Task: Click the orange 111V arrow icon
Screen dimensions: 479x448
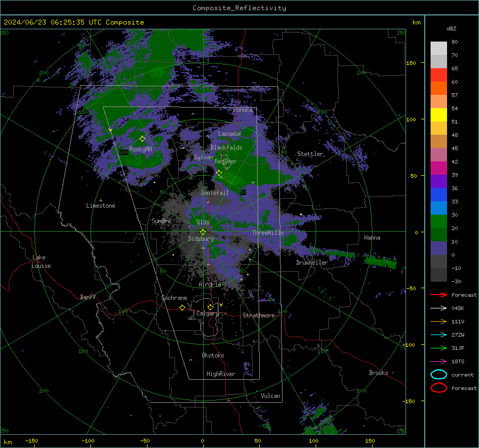Action: click(x=439, y=321)
